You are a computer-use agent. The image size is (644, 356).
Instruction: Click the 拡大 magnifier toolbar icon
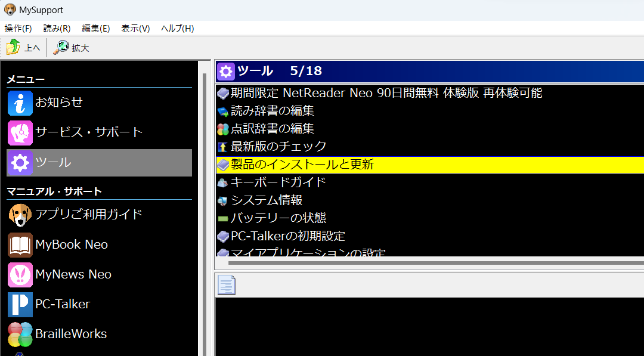[x=61, y=47]
